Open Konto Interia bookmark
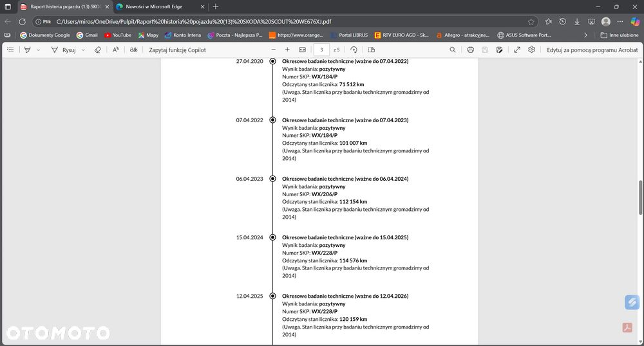This screenshot has height=346, width=644. (x=183, y=35)
